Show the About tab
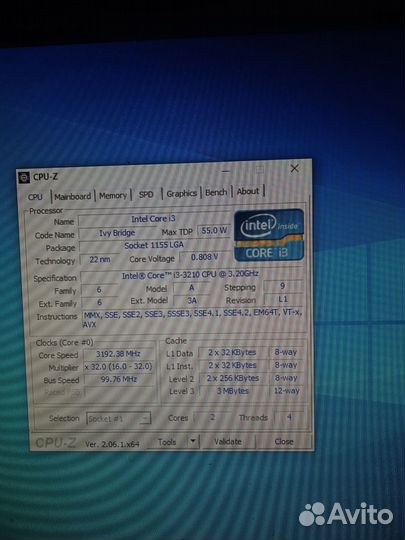Image resolution: width=405 pixels, height=540 pixels. (248, 191)
